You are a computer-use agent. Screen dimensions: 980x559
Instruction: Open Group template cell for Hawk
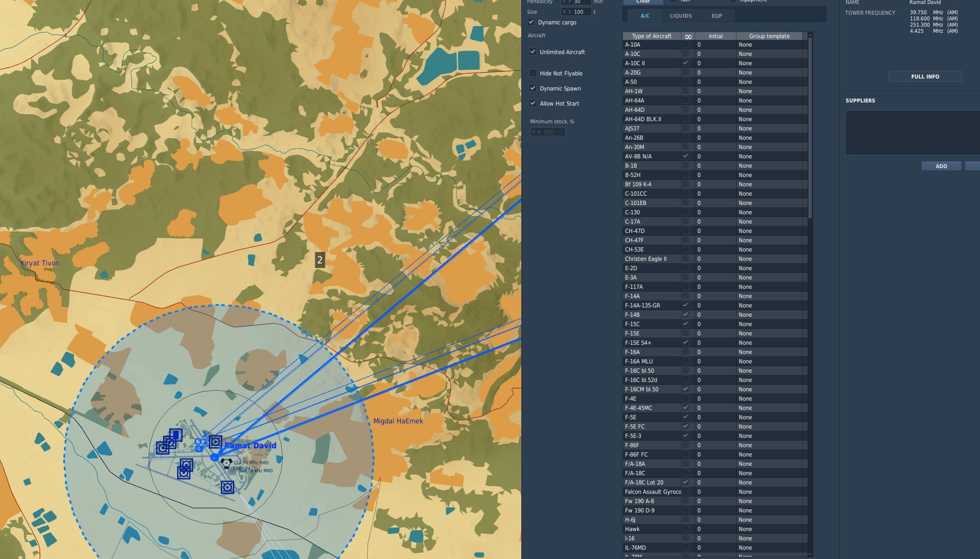click(769, 529)
